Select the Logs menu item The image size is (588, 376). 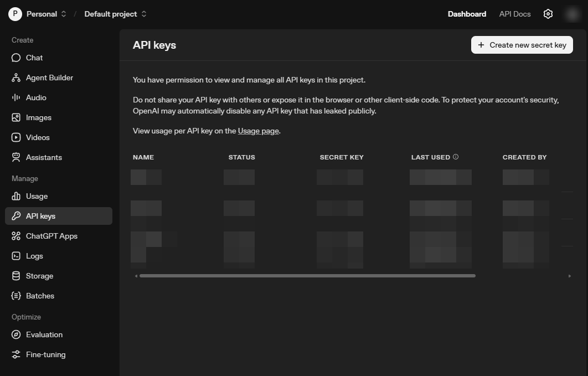(x=59, y=256)
